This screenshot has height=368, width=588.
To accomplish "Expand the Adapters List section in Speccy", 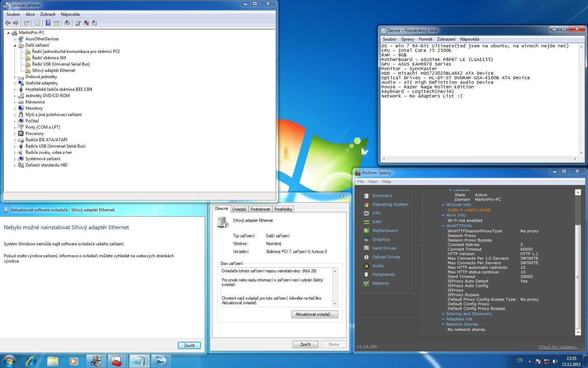I will pyautogui.click(x=459, y=319).
